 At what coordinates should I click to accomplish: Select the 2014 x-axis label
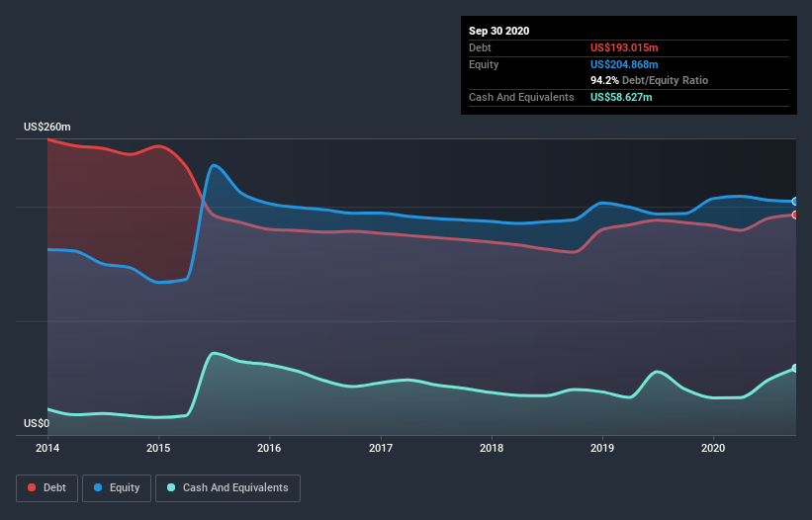click(x=47, y=448)
